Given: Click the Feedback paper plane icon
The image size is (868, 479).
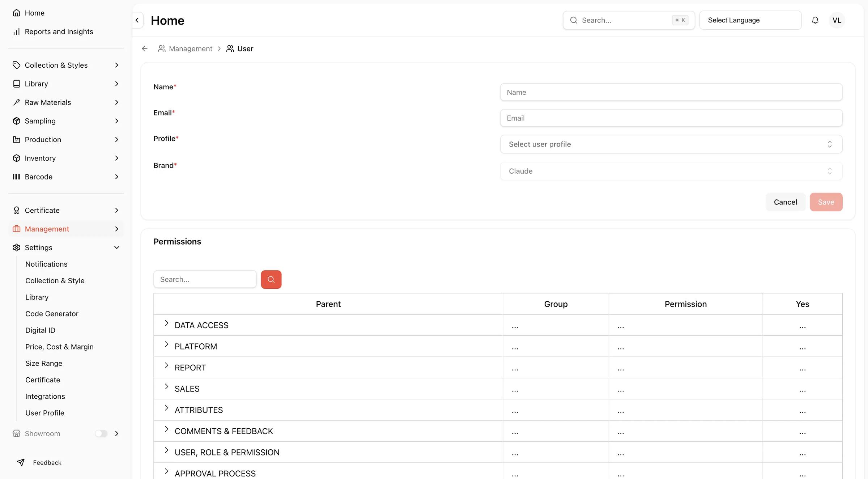Looking at the screenshot, I should coord(21,462).
